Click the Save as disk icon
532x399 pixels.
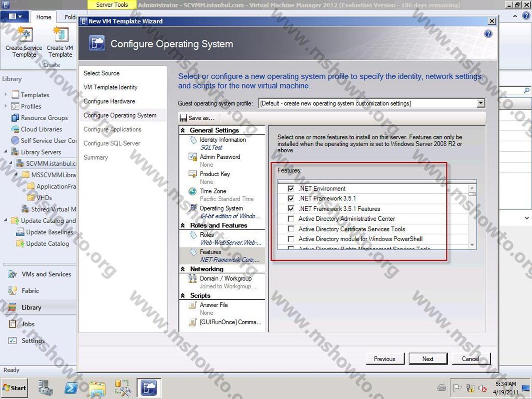pos(183,118)
